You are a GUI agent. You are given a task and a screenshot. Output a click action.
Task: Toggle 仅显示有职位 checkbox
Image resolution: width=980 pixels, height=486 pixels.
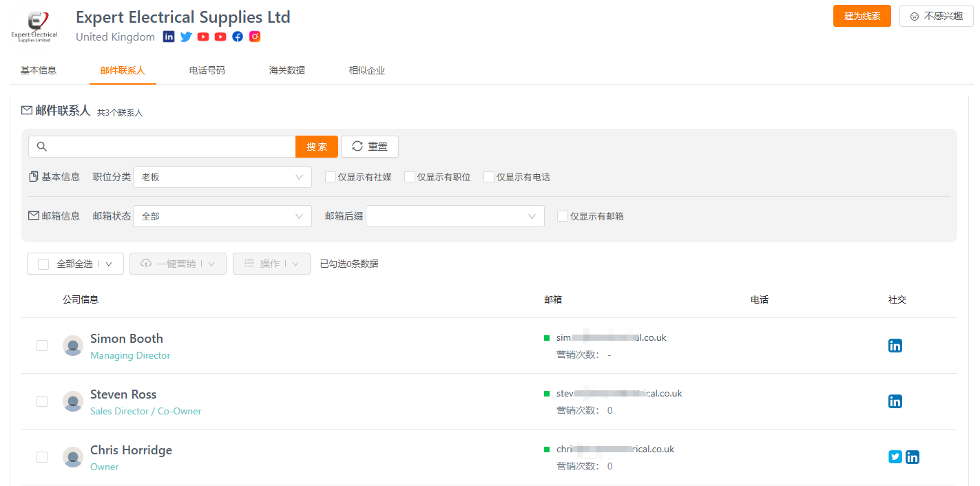pyautogui.click(x=410, y=177)
